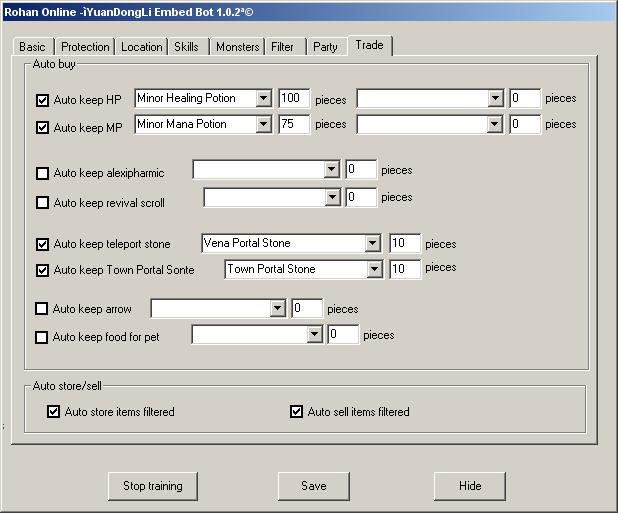Toggle Auto sell items filtered
The width and height of the screenshot is (618, 513).
point(296,412)
